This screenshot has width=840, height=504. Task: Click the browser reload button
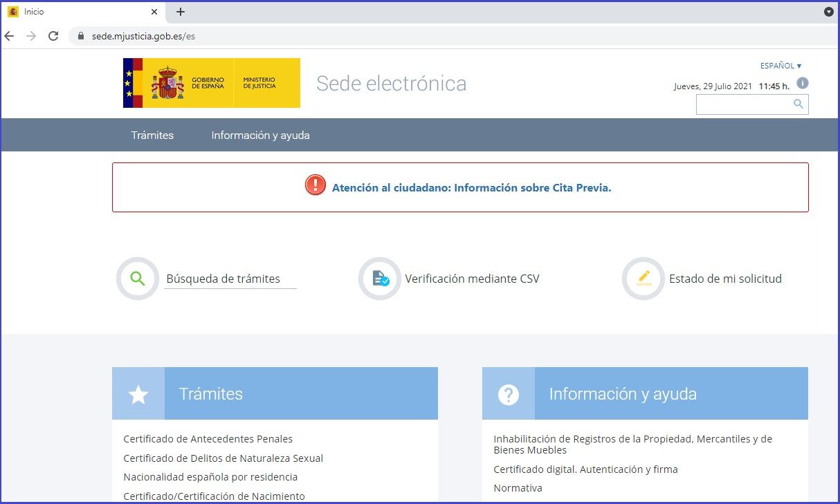(53, 36)
